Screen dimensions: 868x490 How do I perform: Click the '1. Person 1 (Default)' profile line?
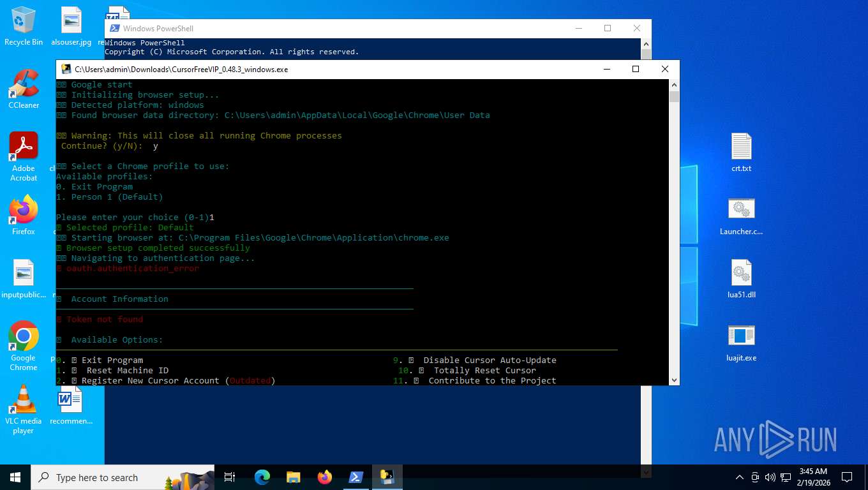(110, 197)
